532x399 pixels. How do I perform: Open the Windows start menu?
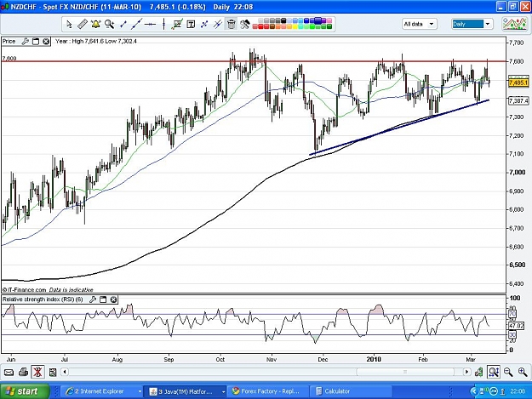coord(25,391)
